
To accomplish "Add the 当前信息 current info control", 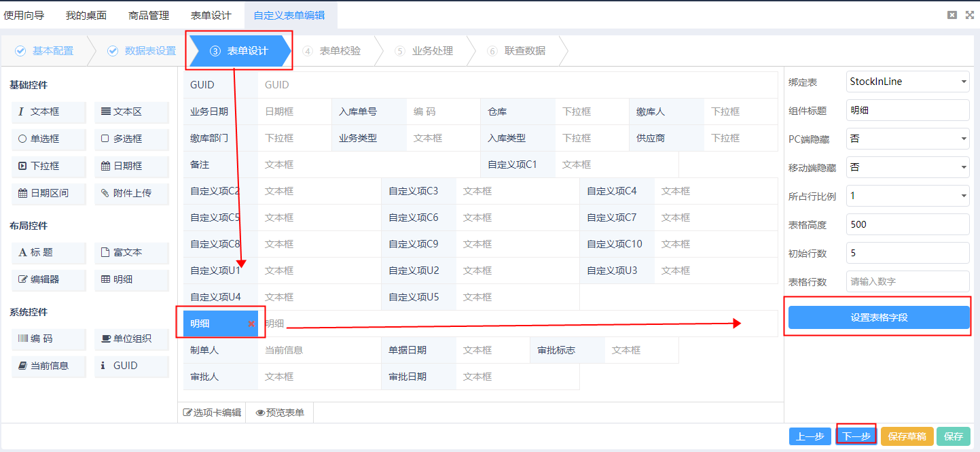I will 49,366.
